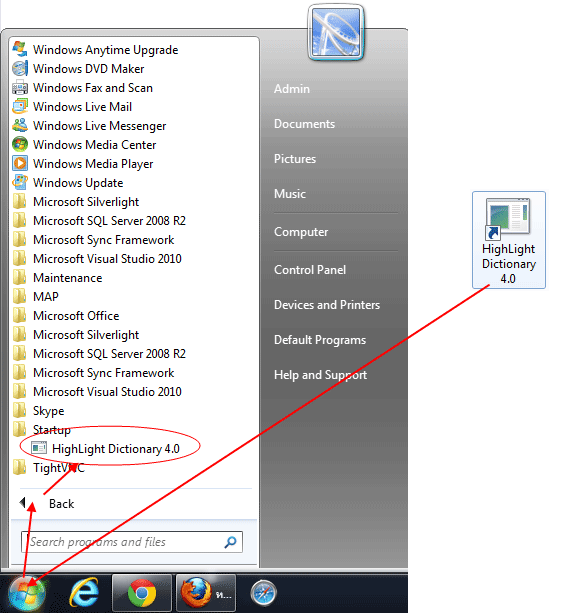Viewport: 570px width, 613px height.
Task: Open Pictures from Start menu
Action: tap(295, 159)
